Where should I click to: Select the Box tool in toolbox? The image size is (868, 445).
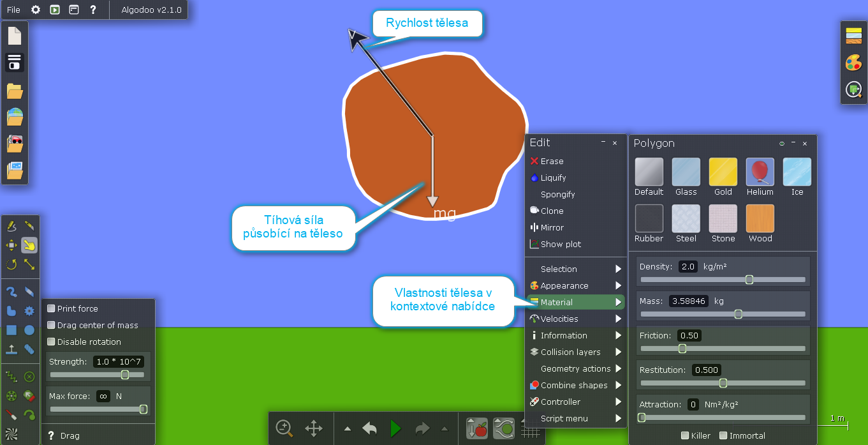click(11, 330)
